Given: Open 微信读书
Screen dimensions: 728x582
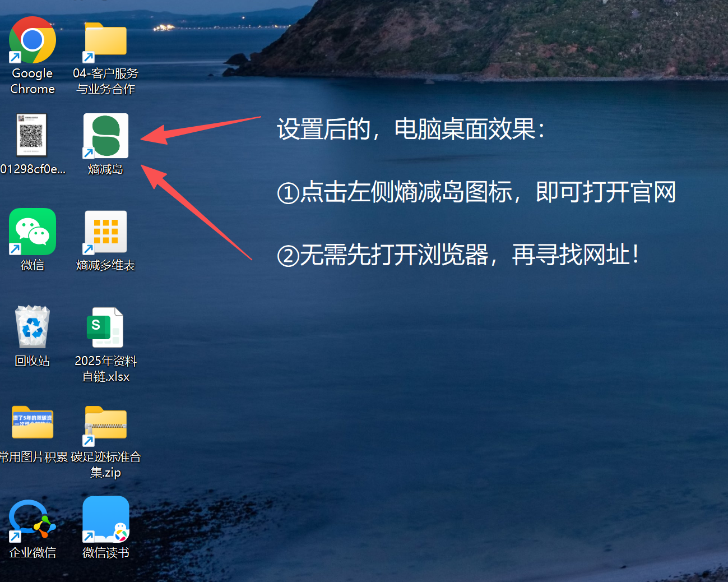Looking at the screenshot, I should pyautogui.click(x=105, y=519).
